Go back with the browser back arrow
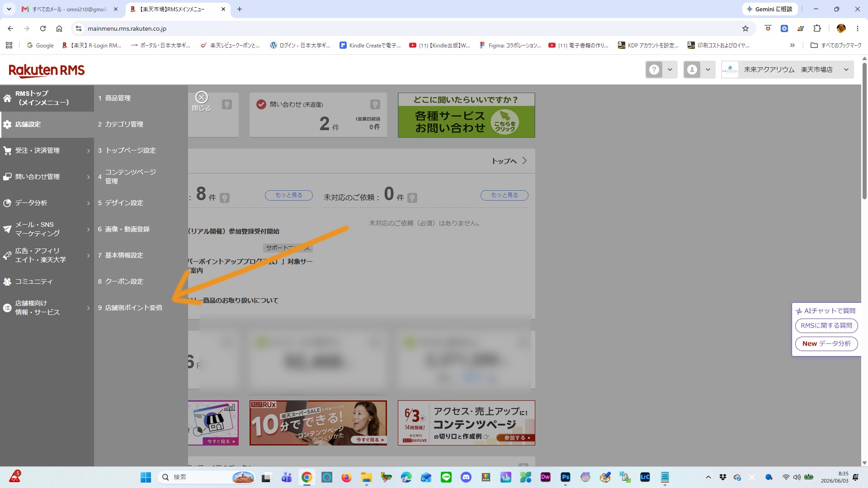The height and width of the screenshot is (488, 868). click(10, 28)
